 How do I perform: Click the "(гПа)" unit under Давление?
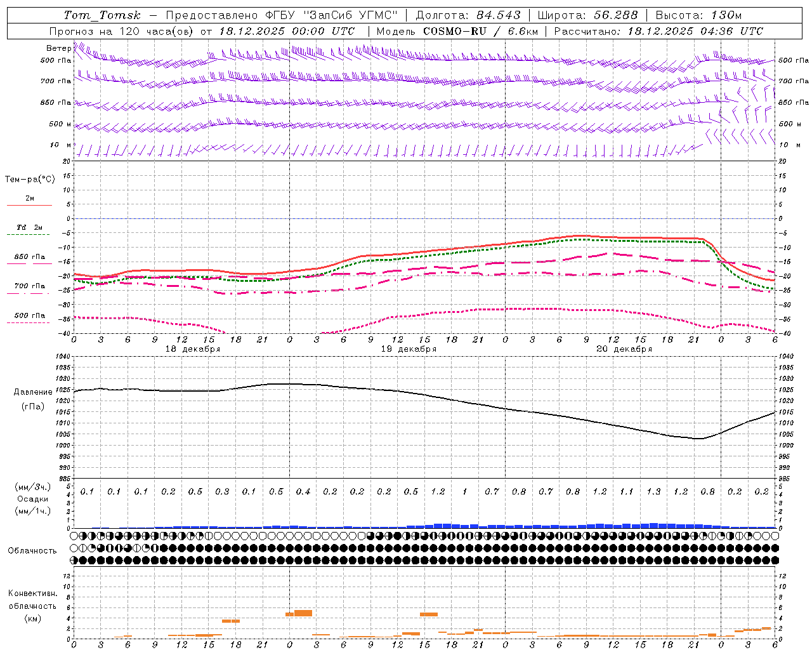point(33,407)
